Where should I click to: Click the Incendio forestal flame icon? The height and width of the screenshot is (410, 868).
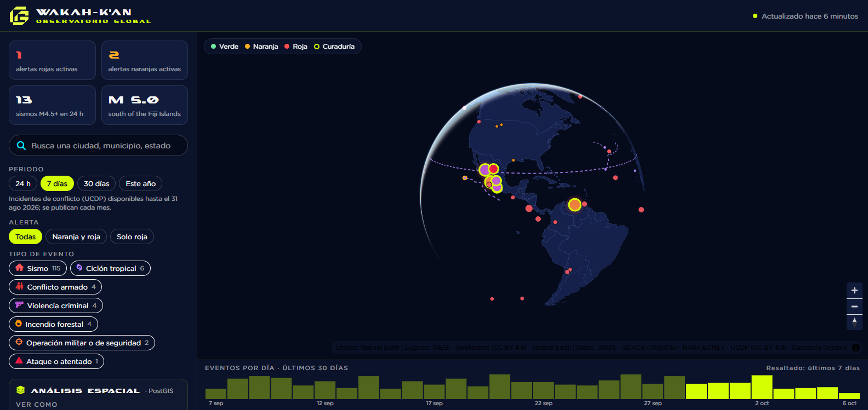(x=19, y=324)
